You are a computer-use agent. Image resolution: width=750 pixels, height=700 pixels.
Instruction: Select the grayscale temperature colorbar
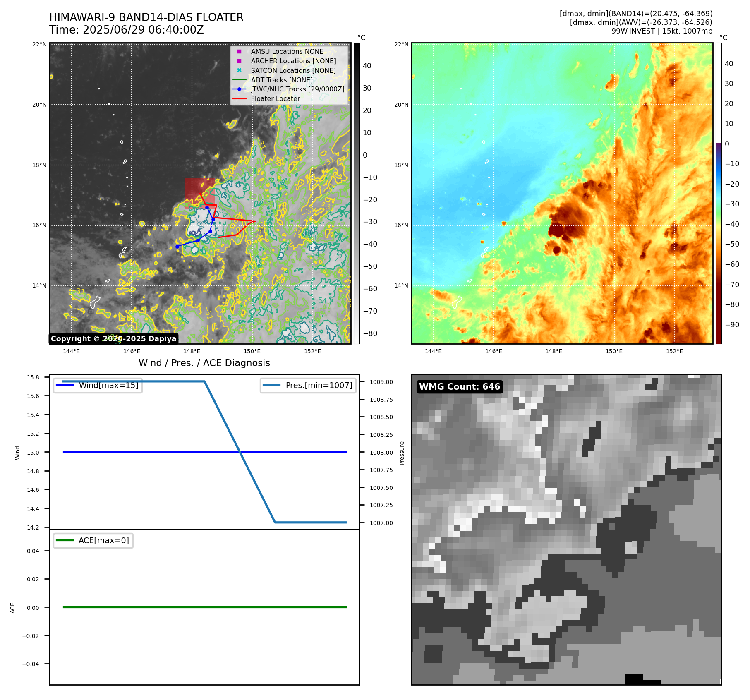click(357, 193)
